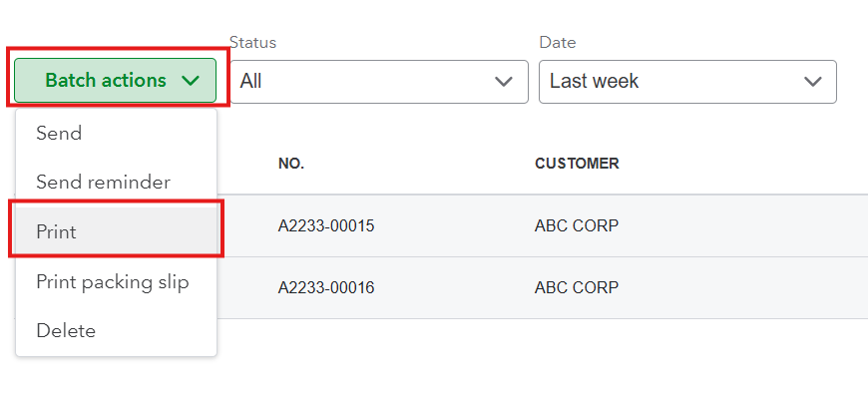Choose Delete from the batch menu

coord(66,330)
